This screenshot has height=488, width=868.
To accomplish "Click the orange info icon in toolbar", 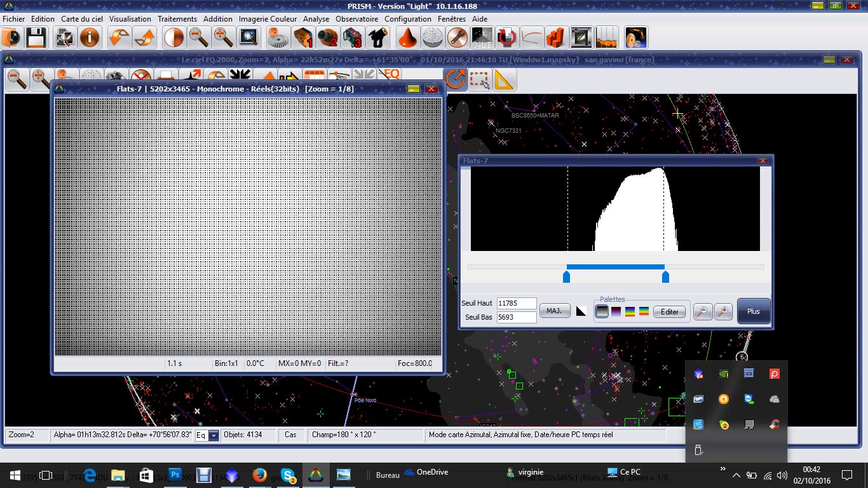I will [x=90, y=37].
